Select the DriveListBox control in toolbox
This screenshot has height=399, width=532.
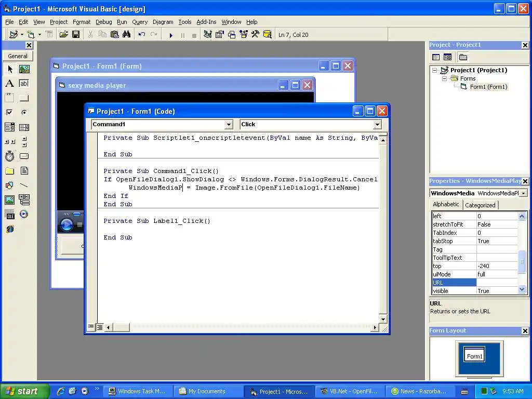pos(24,156)
